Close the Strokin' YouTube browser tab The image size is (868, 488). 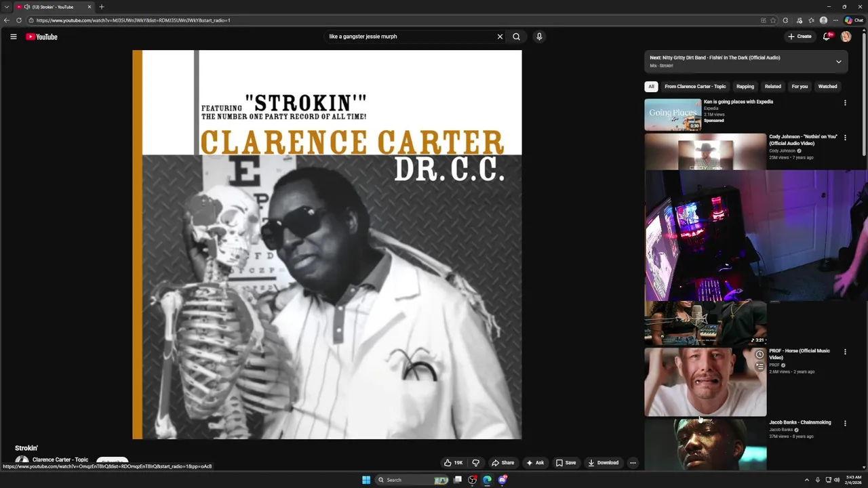click(89, 7)
